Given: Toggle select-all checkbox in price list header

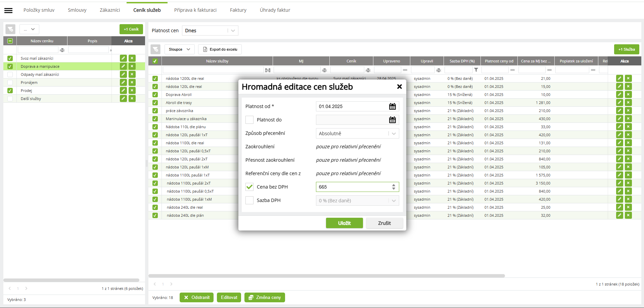Looking at the screenshot, I should pos(10,41).
